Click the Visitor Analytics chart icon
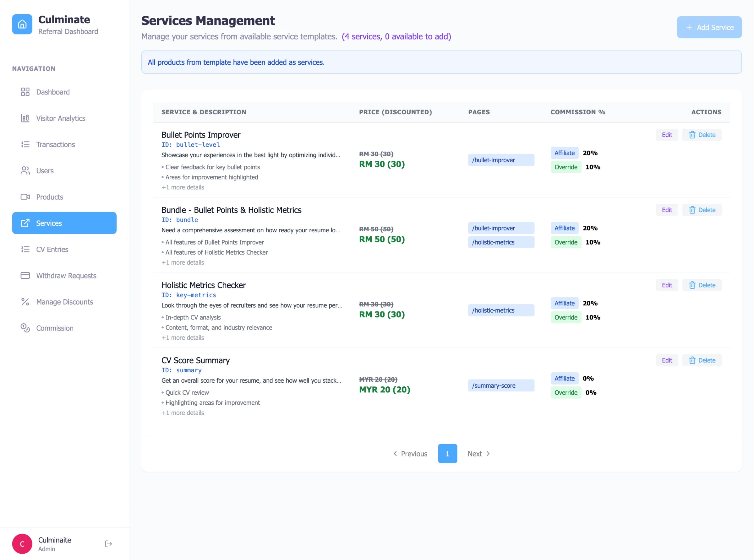 pyautogui.click(x=25, y=118)
